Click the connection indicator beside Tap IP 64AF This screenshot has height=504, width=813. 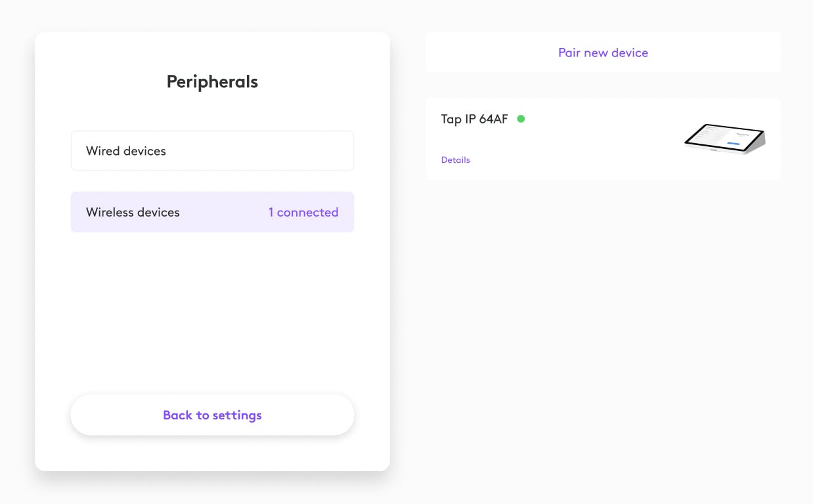tap(521, 119)
